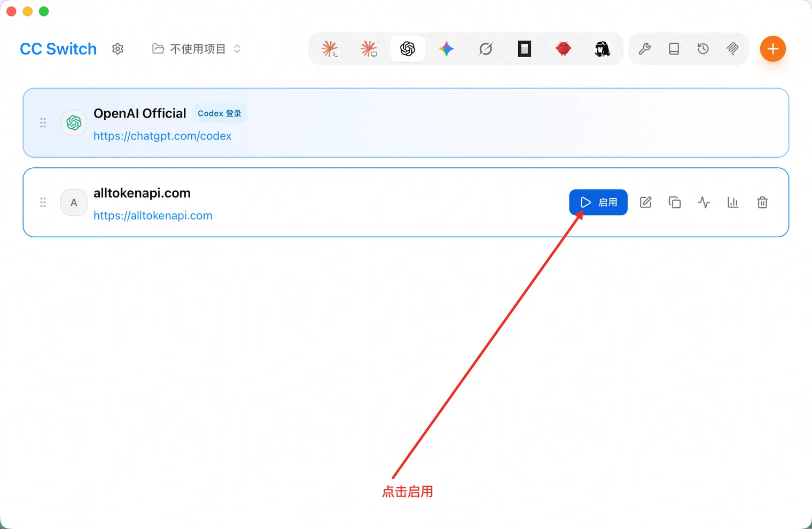
Task: Open the book icon in the toolbar
Action: 674,49
